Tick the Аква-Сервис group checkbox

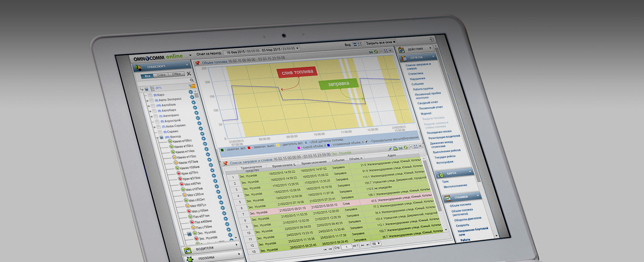[x=159, y=127]
